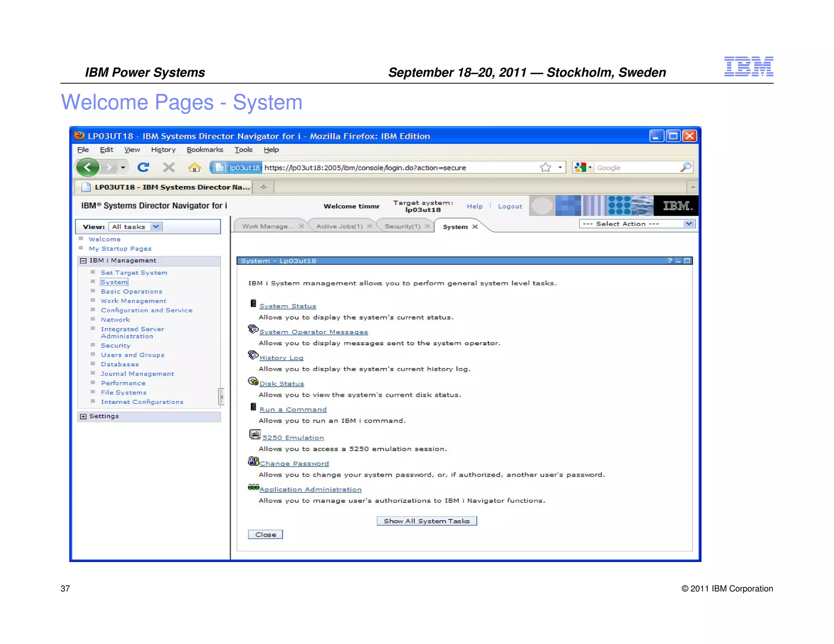The height and width of the screenshot is (644, 834).
Task: Select Set Target System in the tree
Action: pyautogui.click(x=134, y=273)
